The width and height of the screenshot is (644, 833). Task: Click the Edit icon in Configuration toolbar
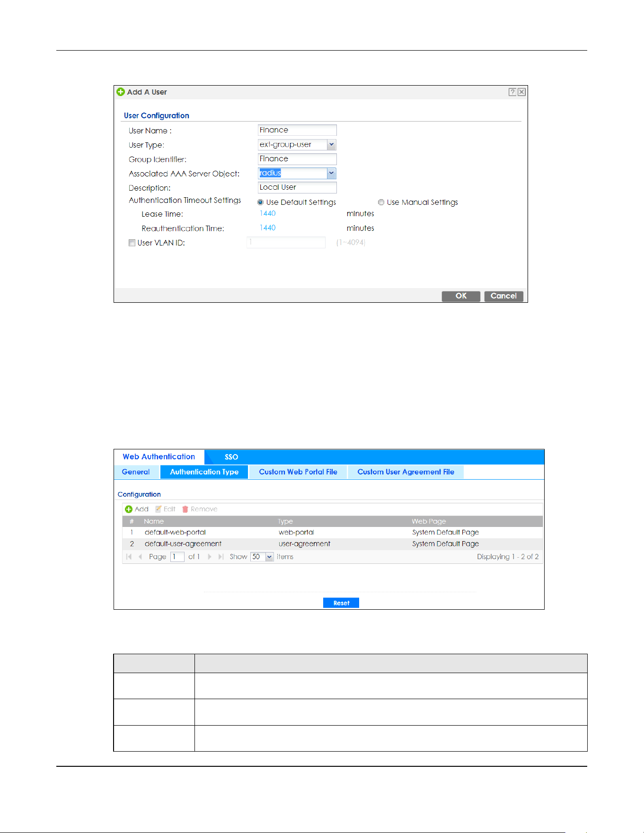click(159, 509)
